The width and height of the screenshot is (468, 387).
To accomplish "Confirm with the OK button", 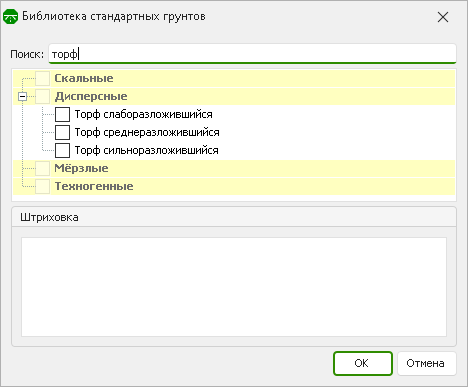I will click(363, 363).
